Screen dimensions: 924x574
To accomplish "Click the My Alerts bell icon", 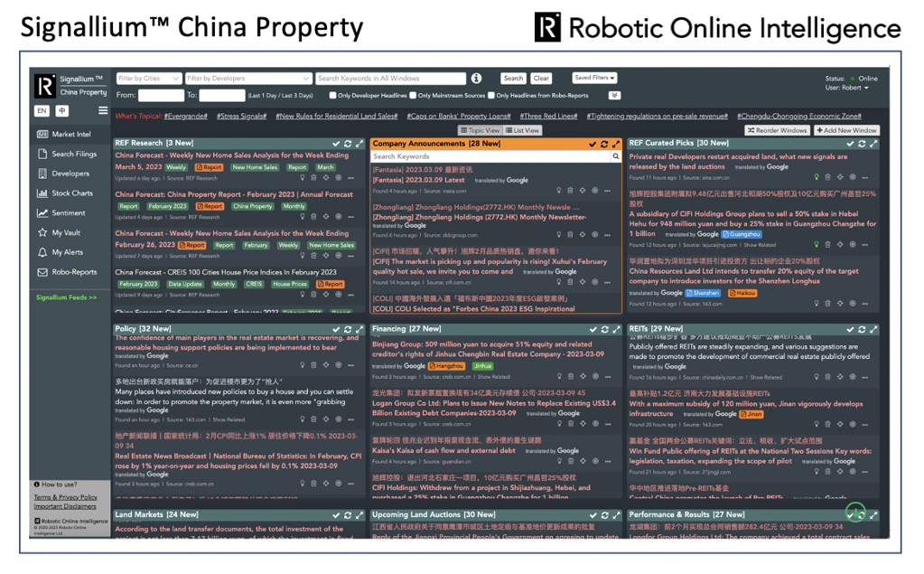I will [x=42, y=252].
